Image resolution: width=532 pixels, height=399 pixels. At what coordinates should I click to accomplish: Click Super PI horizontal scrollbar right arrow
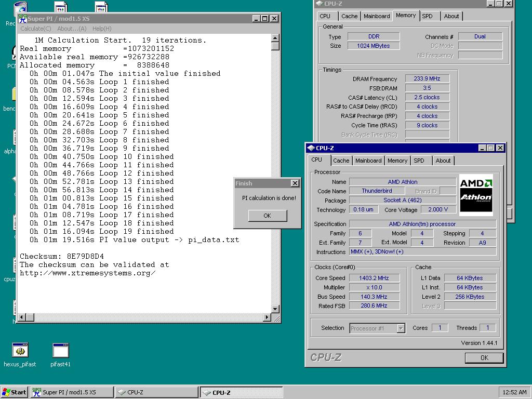(267, 317)
